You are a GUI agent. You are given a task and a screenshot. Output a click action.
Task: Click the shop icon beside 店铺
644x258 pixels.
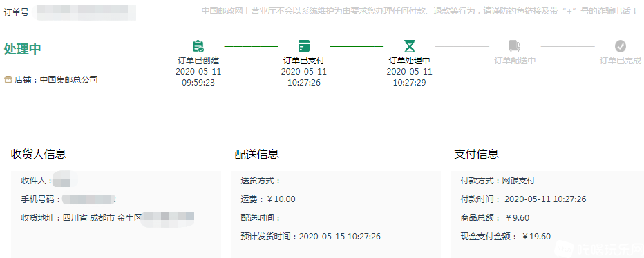tap(8, 79)
